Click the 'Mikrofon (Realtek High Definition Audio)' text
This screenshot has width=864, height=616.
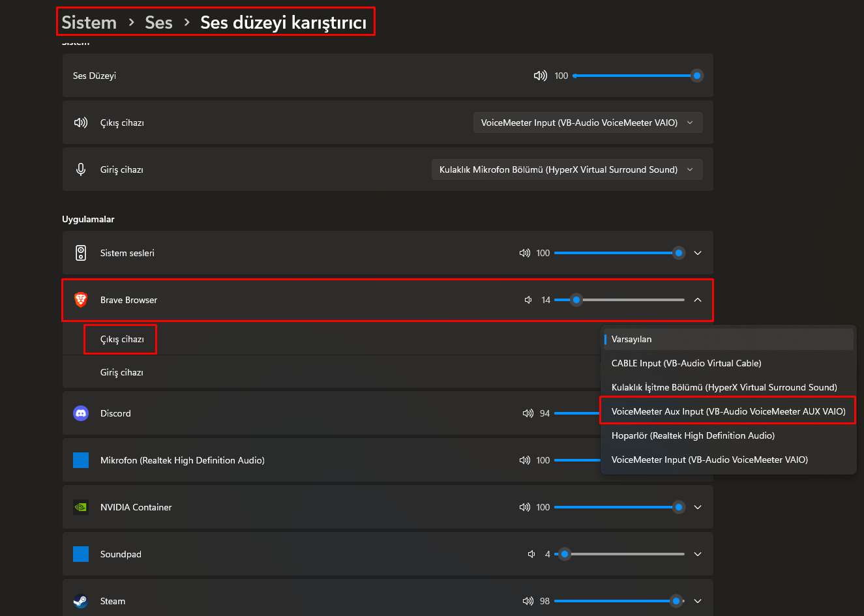tap(183, 460)
